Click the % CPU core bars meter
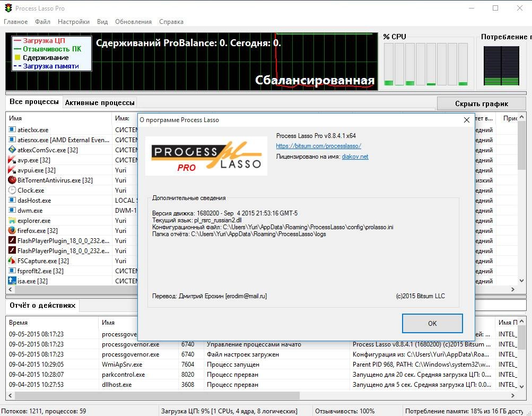Image resolution: width=532 pixels, height=416 pixels. click(x=426, y=64)
